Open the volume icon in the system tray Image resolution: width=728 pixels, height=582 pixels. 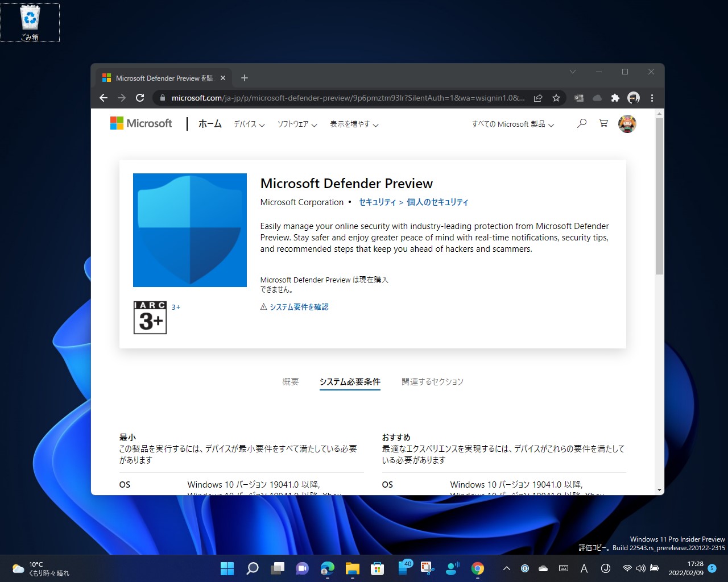point(641,568)
